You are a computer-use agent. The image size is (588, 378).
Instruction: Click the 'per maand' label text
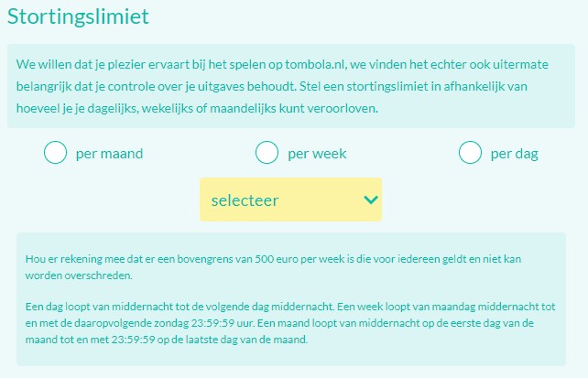tap(110, 153)
